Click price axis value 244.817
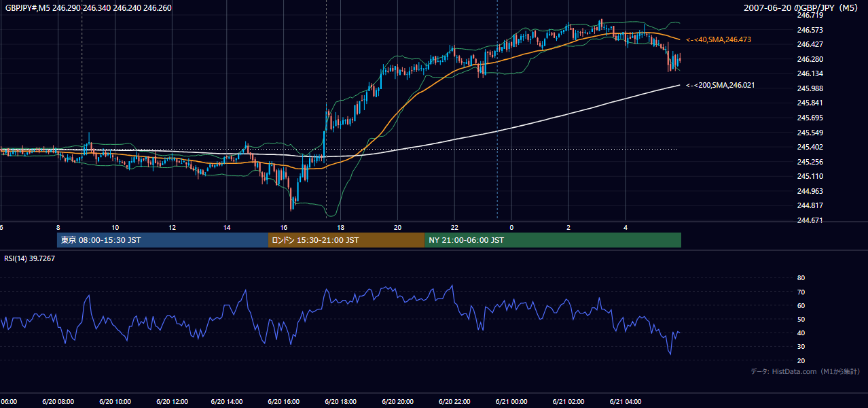Screen dimensions: 868x408 coord(810,205)
